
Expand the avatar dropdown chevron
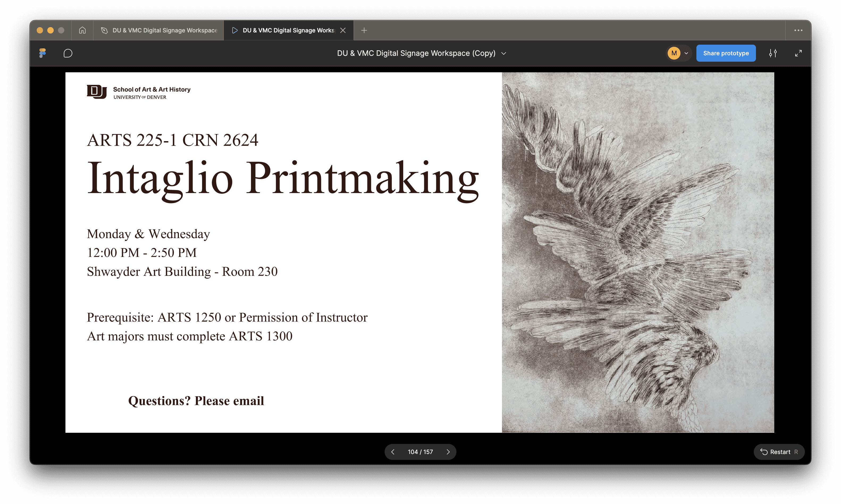coord(686,53)
